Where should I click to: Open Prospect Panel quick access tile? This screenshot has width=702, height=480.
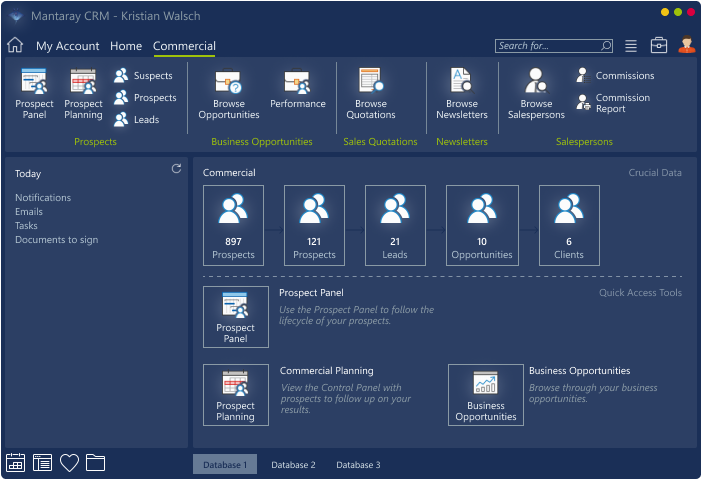235,317
